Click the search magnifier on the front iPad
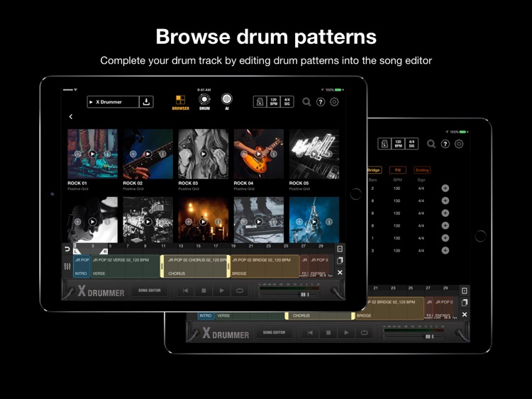The image size is (532, 399). pos(306,102)
